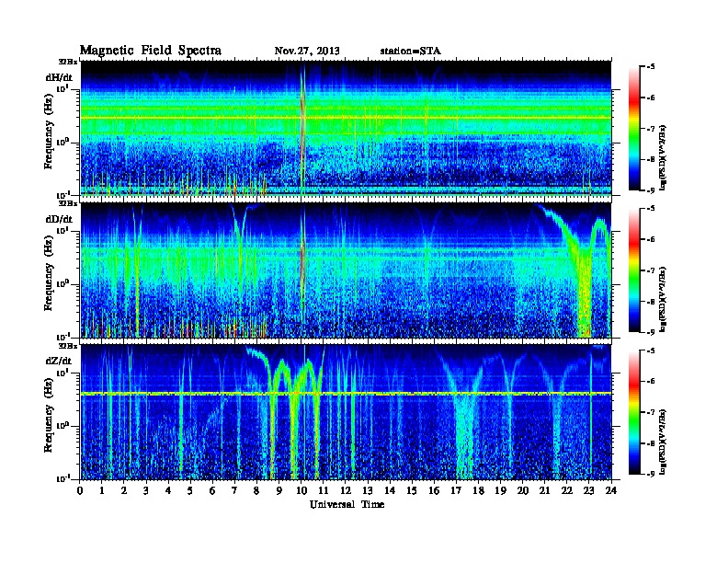This screenshot has height=563, width=728.
Task: Click hour "1" on the time axis
Action: (x=102, y=490)
